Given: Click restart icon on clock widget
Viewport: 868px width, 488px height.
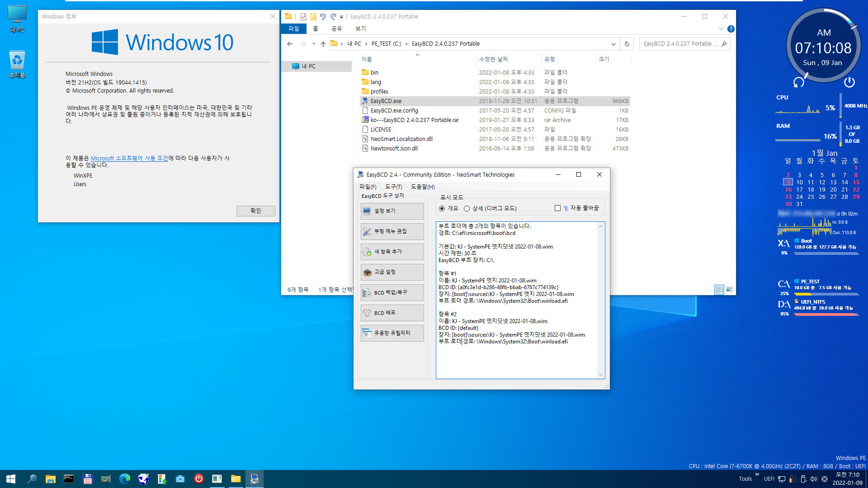Looking at the screenshot, I should [x=798, y=82].
